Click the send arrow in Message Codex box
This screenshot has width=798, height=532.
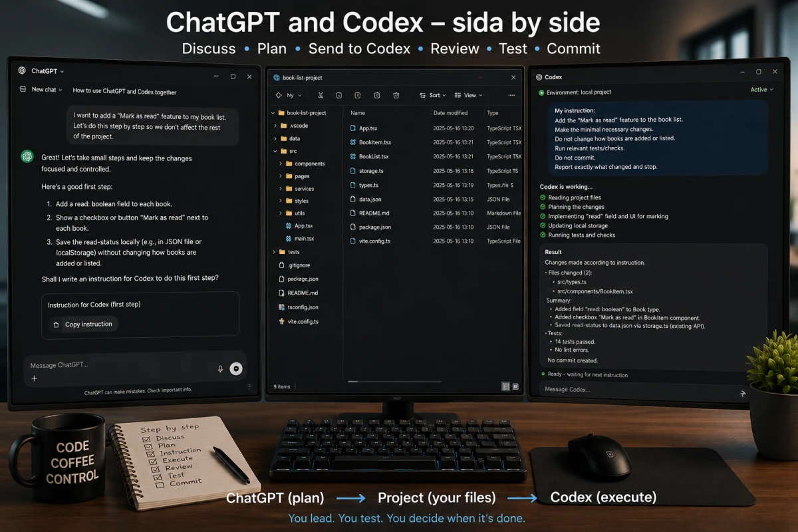[743, 394]
